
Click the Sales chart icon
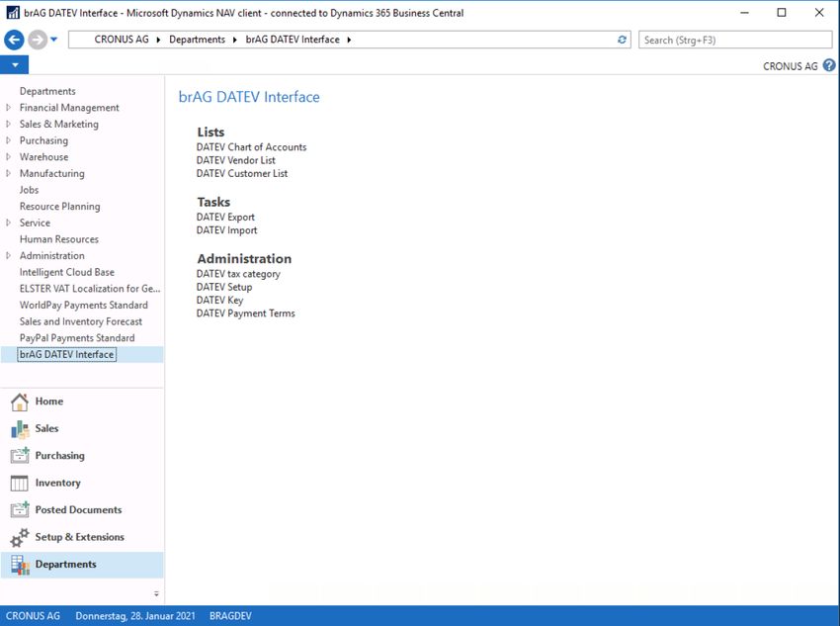pyautogui.click(x=20, y=429)
